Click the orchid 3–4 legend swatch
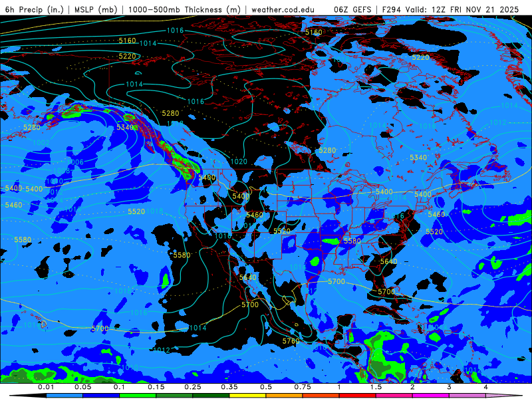The height and width of the screenshot is (399, 532). (467, 396)
